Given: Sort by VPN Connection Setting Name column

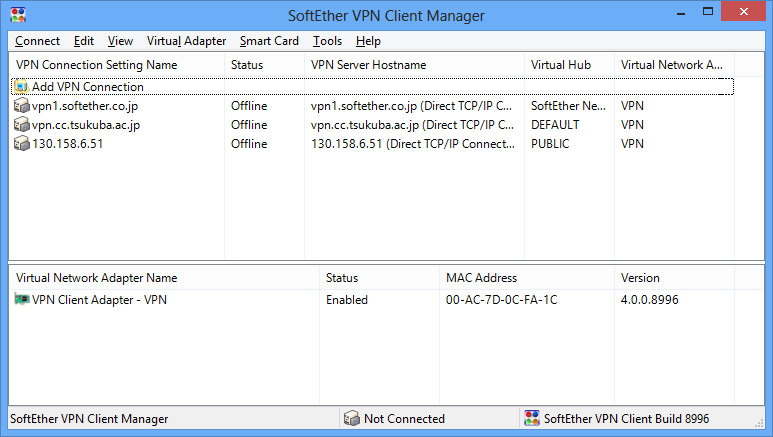Looking at the screenshot, I should 97,65.
